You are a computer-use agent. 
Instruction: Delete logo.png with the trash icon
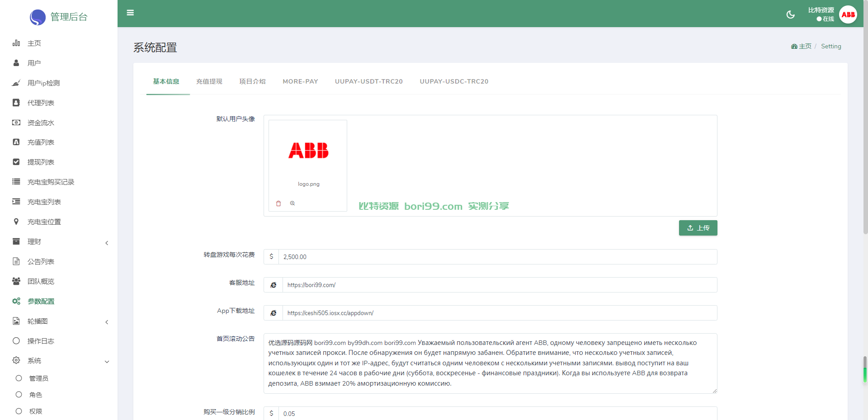click(x=278, y=203)
